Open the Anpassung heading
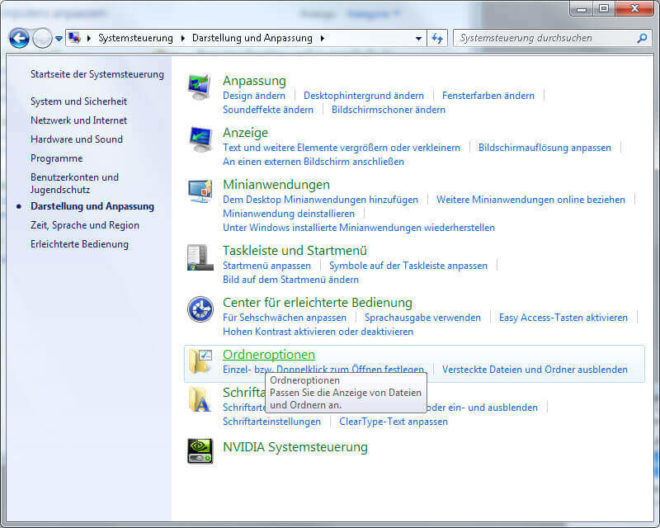This screenshot has height=528, width=660. point(254,80)
